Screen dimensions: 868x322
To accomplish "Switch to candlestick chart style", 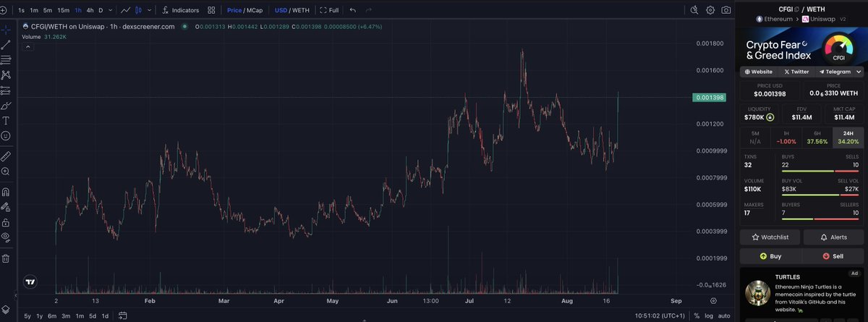I will 137,10.
